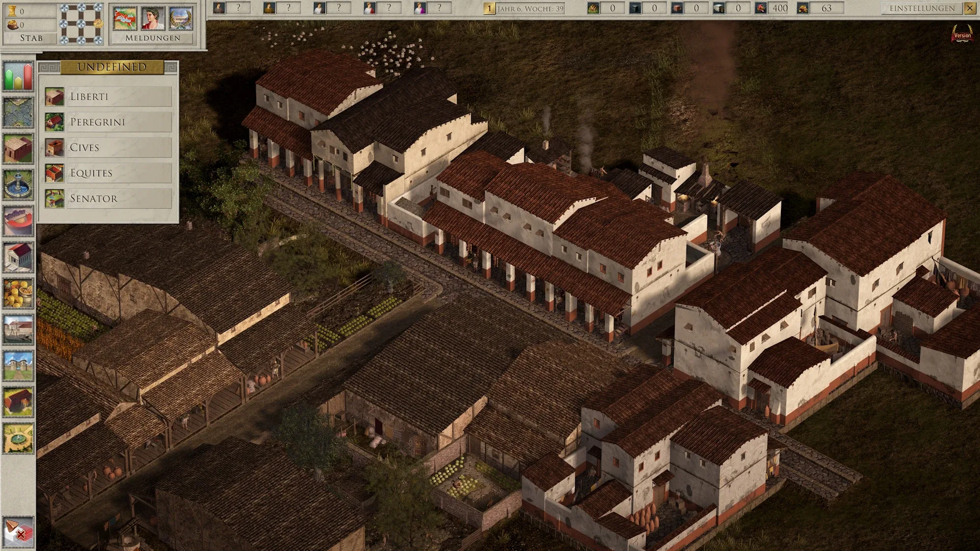Click the emperor portrait icon
Viewport: 980px width, 551px height.
click(x=153, y=18)
